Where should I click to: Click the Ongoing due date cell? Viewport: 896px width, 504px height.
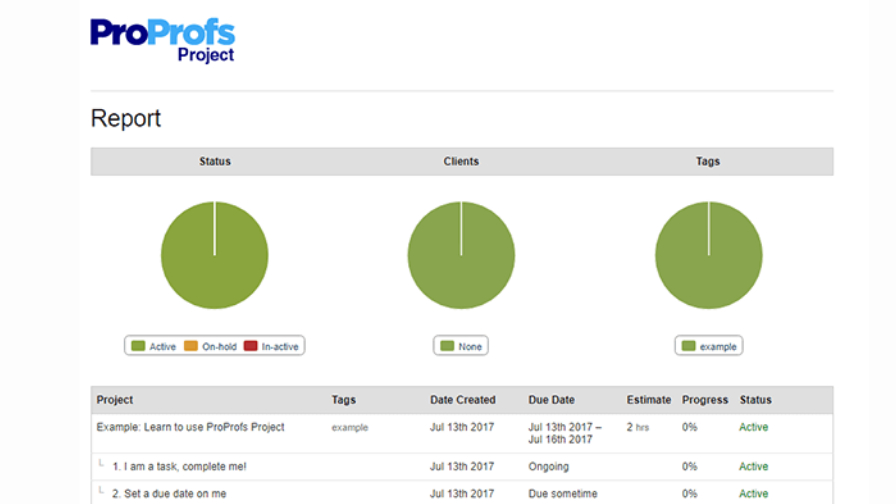[x=549, y=466]
